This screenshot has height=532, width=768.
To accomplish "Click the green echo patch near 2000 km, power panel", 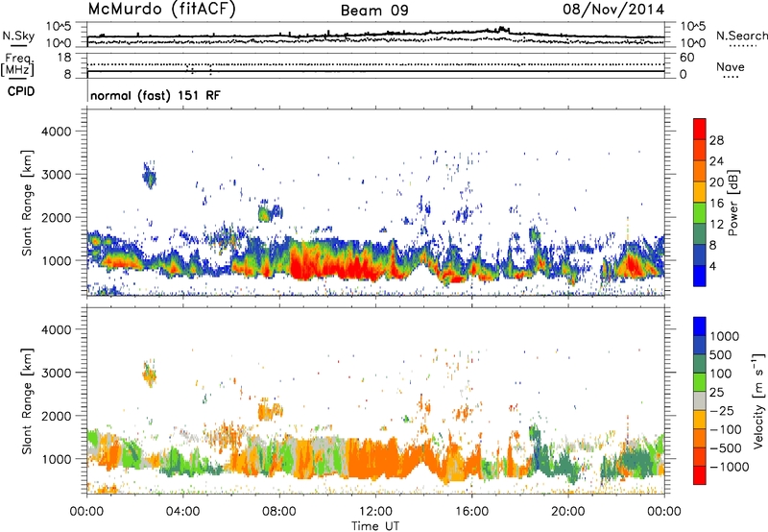I will (265, 214).
